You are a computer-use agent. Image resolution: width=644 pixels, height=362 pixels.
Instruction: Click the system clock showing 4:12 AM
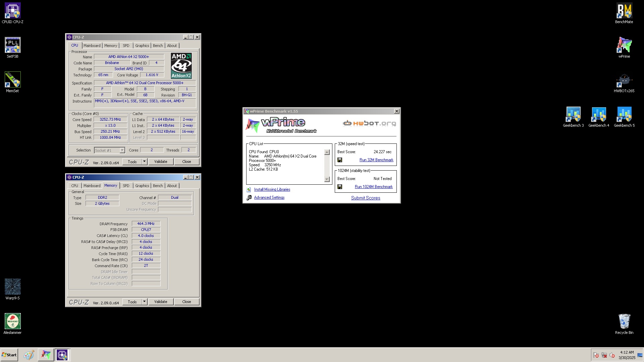627,352
